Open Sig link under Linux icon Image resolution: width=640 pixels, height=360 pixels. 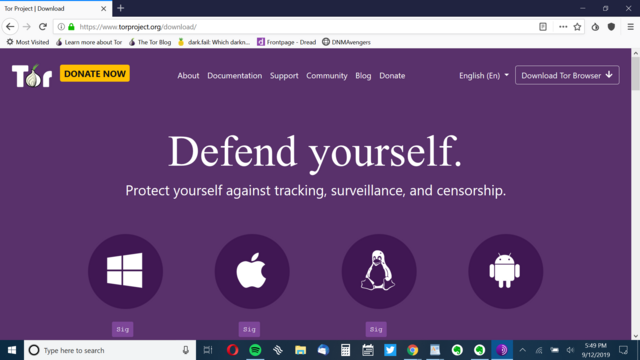[376, 329]
